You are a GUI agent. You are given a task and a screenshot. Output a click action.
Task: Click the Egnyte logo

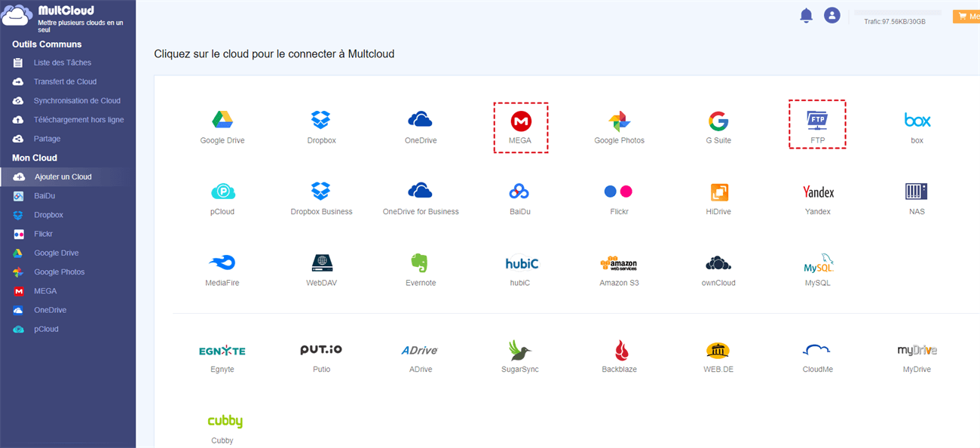click(x=222, y=351)
